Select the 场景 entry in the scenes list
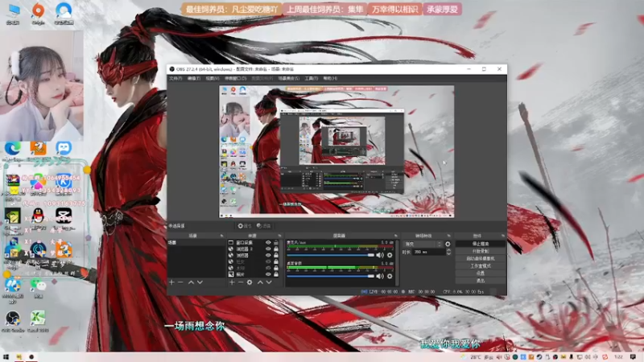The image size is (644, 362). point(196,243)
